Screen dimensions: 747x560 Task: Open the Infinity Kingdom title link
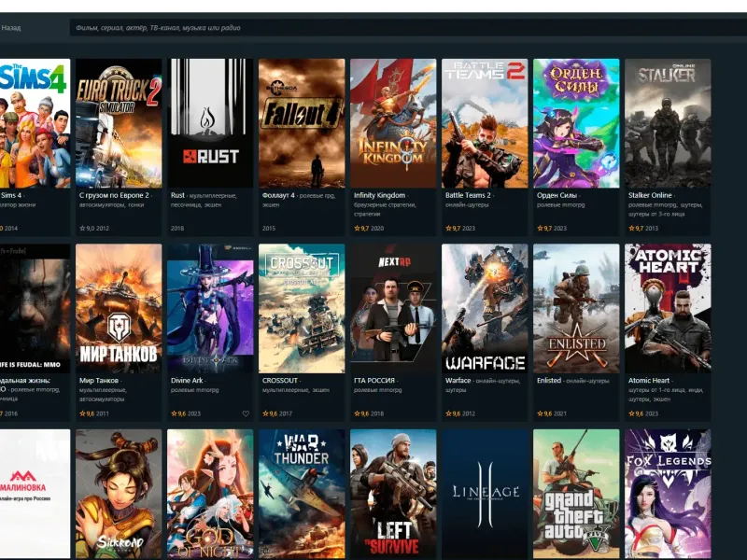tap(380, 195)
